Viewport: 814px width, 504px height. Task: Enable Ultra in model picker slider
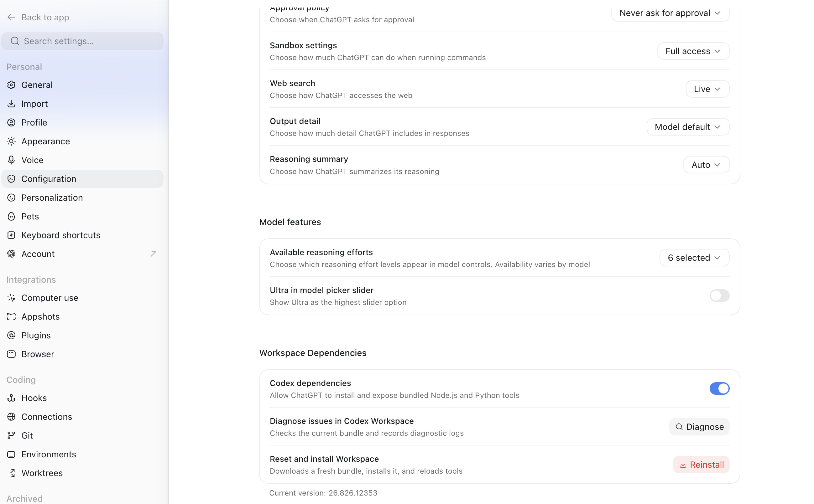click(x=719, y=296)
